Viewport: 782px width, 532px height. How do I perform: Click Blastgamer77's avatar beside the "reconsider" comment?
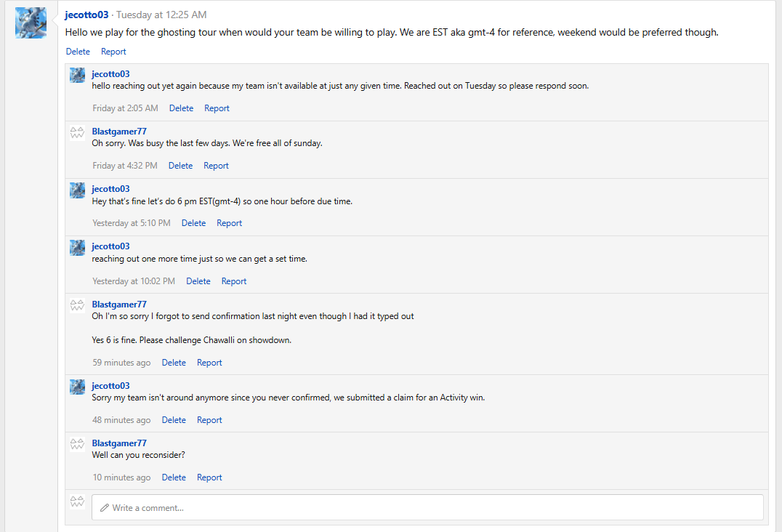point(77,444)
